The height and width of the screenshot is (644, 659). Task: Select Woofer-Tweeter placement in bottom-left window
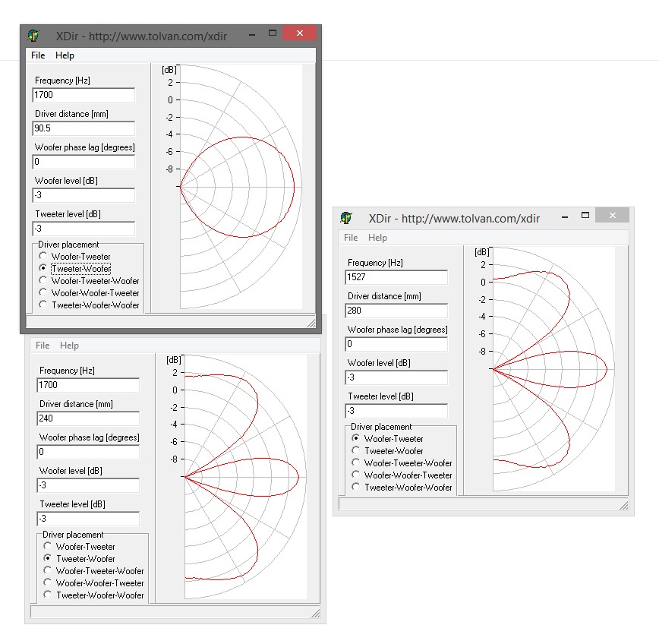(80, 547)
